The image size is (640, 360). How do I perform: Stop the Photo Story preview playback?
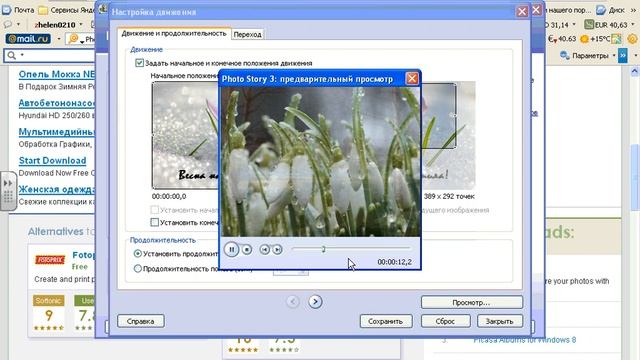pyautogui.click(x=247, y=249)
